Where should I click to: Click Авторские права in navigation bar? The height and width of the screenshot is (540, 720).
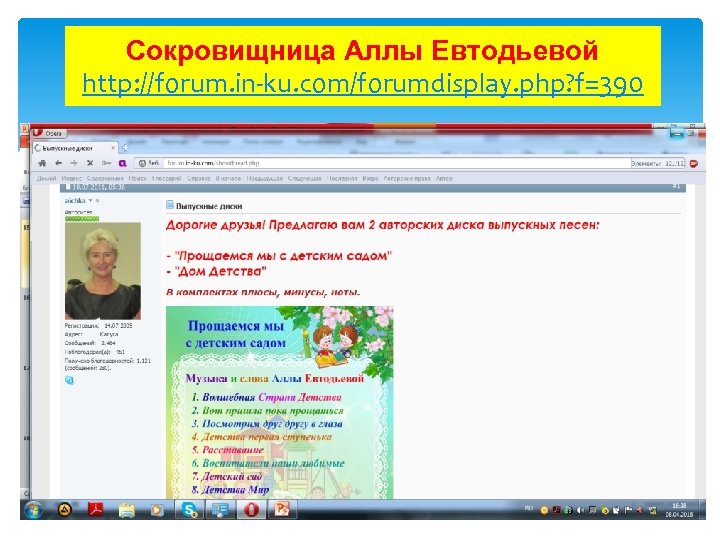(407, 178)
